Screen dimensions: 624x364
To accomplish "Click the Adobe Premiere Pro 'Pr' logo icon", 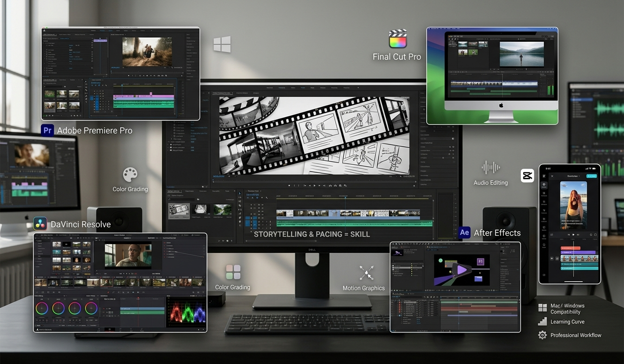I will tap(47, 130).
